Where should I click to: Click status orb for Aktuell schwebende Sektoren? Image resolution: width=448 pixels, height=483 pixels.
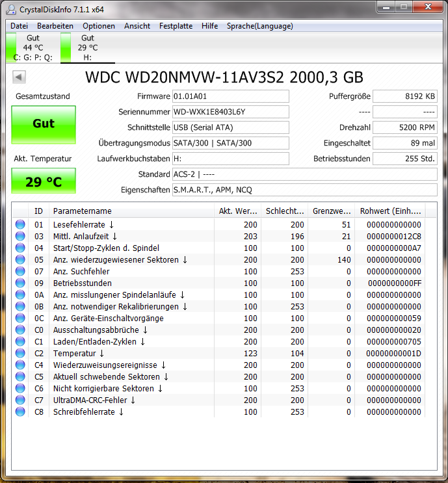(20, 376)
